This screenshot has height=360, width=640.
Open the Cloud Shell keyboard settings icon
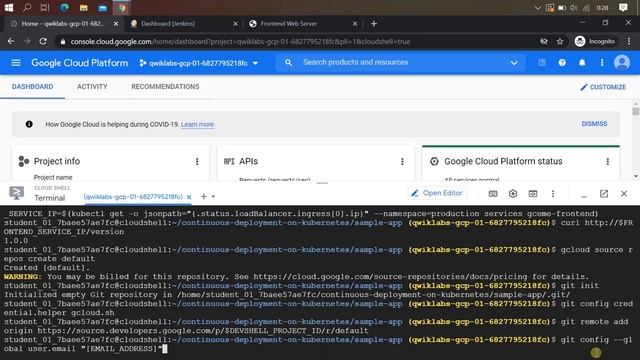click(x=493, y=193)
